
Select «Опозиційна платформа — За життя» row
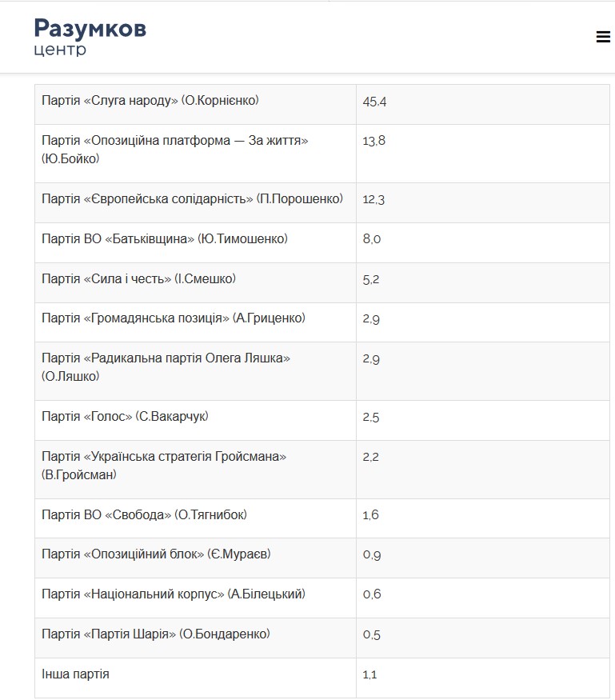322,154
